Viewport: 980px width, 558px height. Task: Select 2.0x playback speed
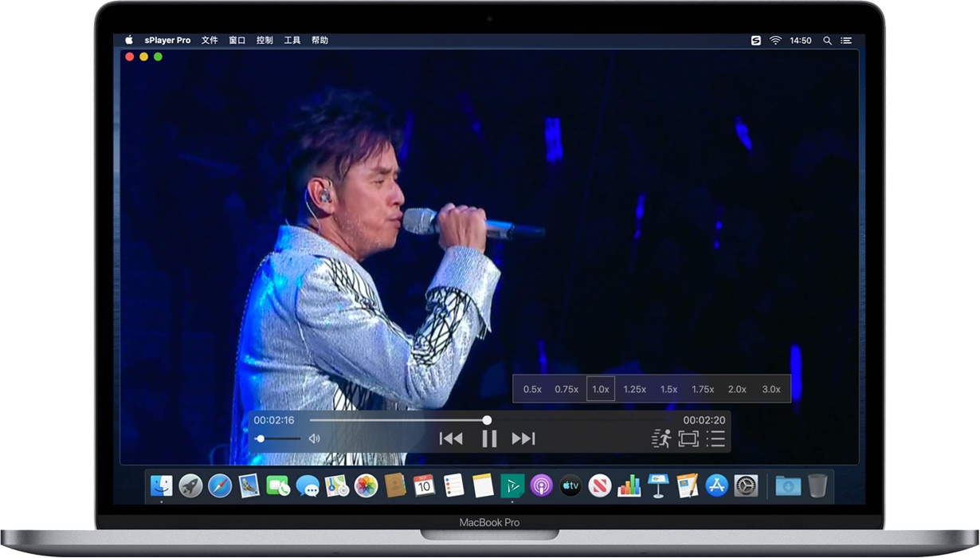[x=737, y=389]
